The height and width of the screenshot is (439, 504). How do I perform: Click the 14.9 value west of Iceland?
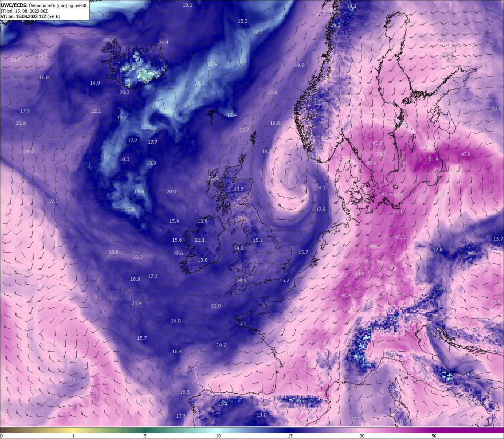click(95, 83)
